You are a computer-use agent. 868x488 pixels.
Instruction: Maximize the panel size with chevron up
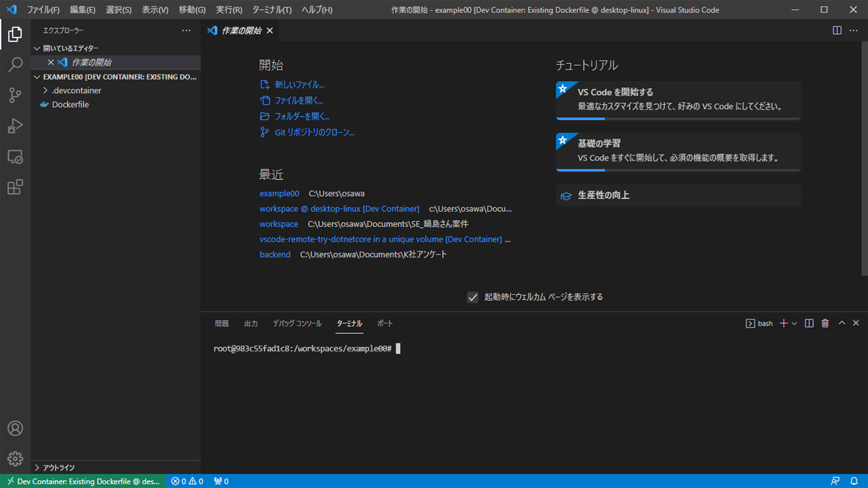841,323
